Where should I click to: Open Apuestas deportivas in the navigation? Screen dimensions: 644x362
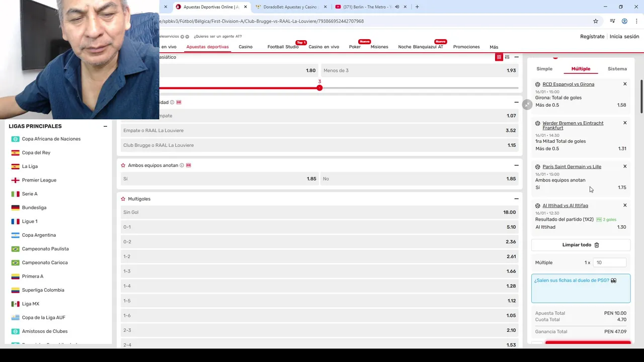click(x=207, y=47)
